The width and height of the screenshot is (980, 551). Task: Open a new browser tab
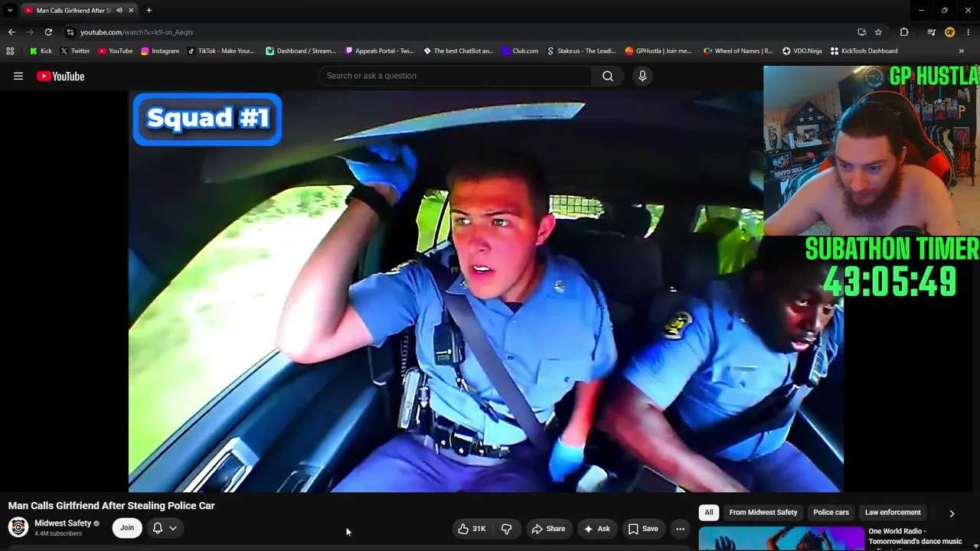(x=149, y=10)
